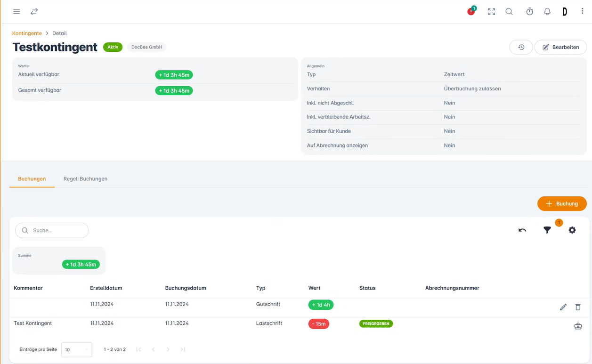Open the timer stopwatch icon

click(x=530, y=12)
